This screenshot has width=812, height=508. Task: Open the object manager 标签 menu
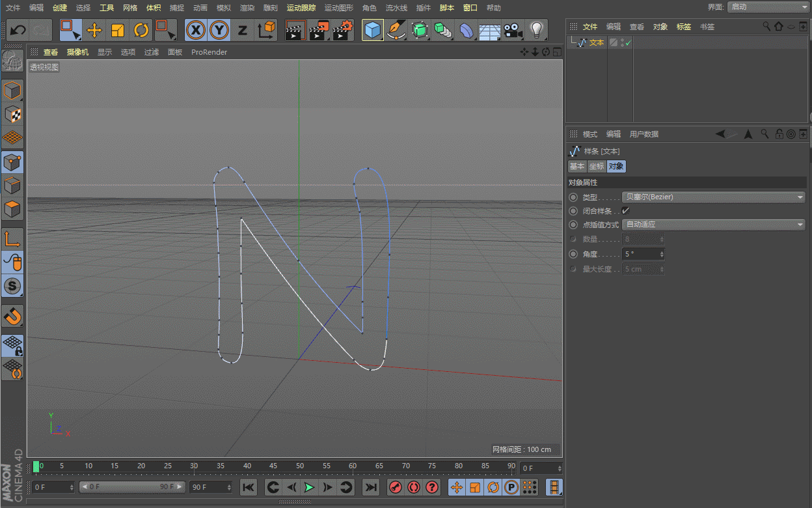click(x=684, y=27)
